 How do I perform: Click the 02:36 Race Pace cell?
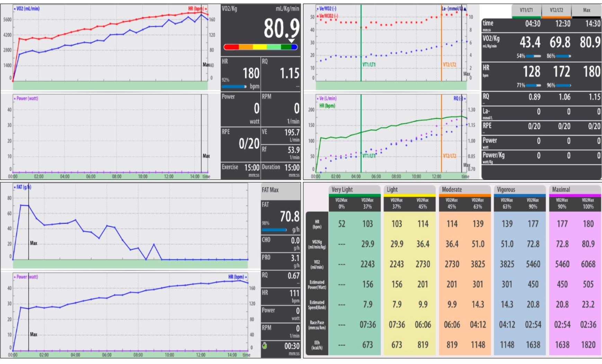[588, 325]
